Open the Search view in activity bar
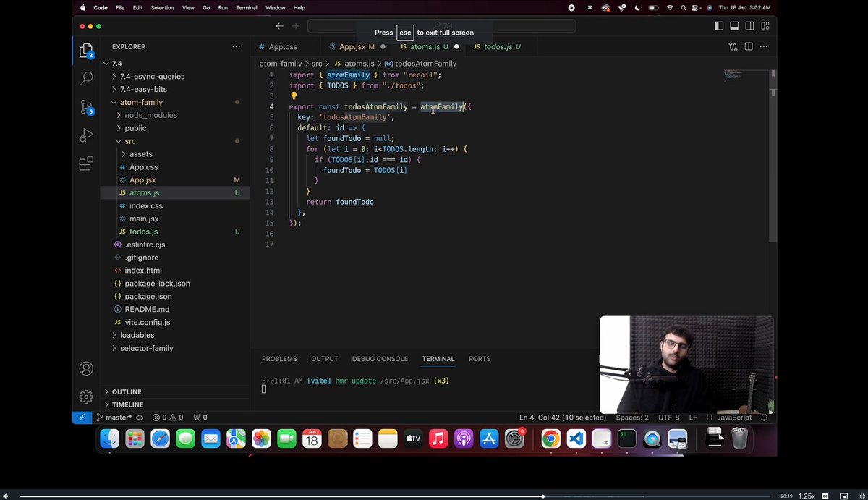868x500 pixels. [x=86, y=78]
